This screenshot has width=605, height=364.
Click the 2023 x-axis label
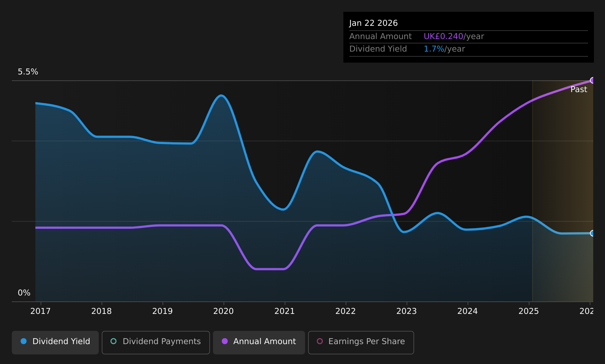point(406,311)
